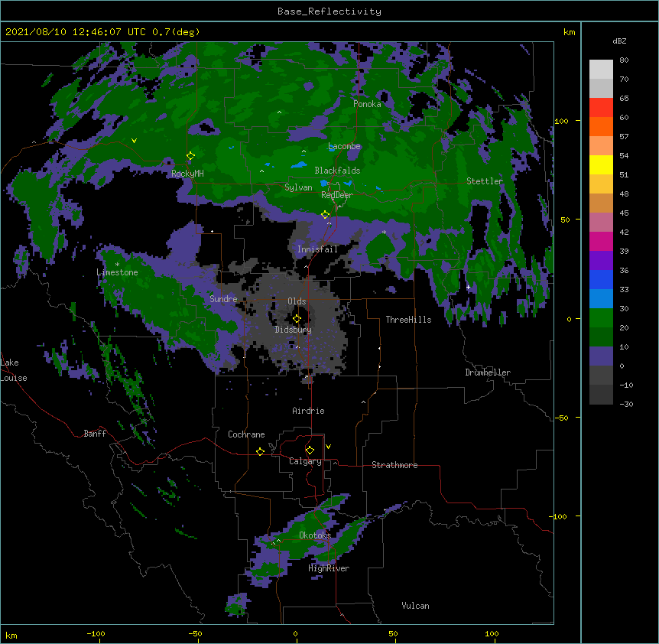Pick the purple 36-39 dBZ legend swatch
This screenshot has height=644, width=659.
601,261
